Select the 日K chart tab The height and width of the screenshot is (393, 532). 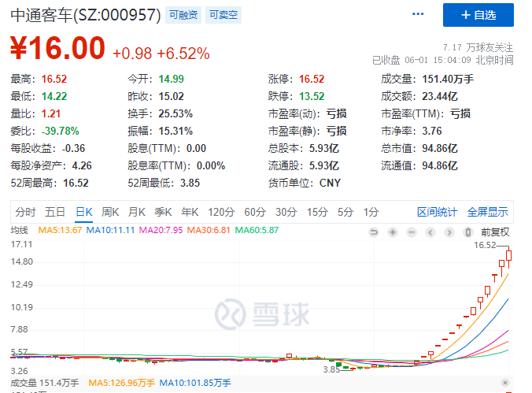pyautogui.click(x=83, y=213)
